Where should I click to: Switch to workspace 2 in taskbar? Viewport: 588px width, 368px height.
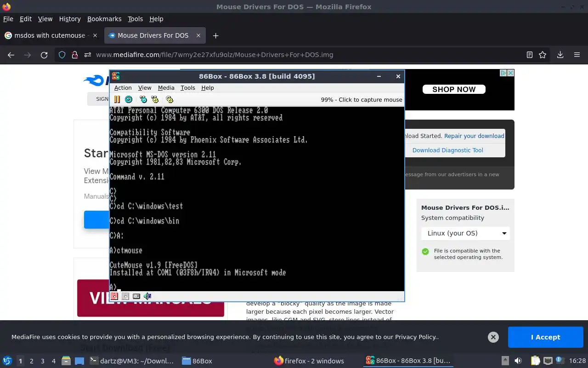(x=31, y=361)
